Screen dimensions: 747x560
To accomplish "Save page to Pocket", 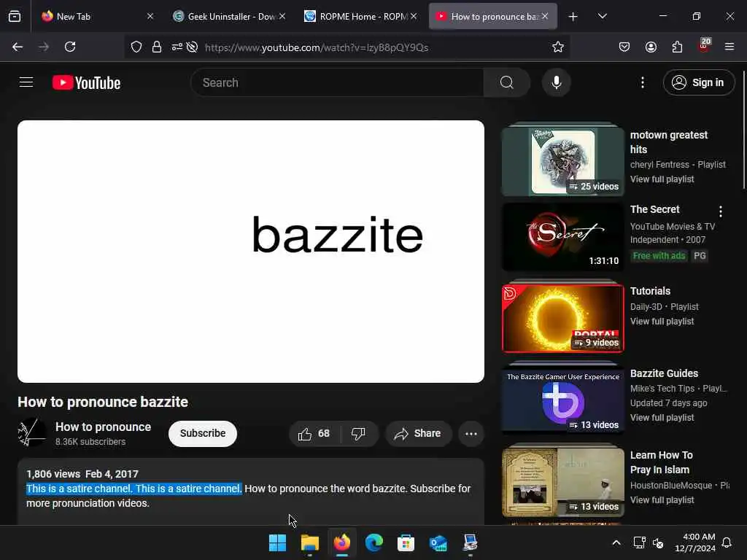I will 624,47.
